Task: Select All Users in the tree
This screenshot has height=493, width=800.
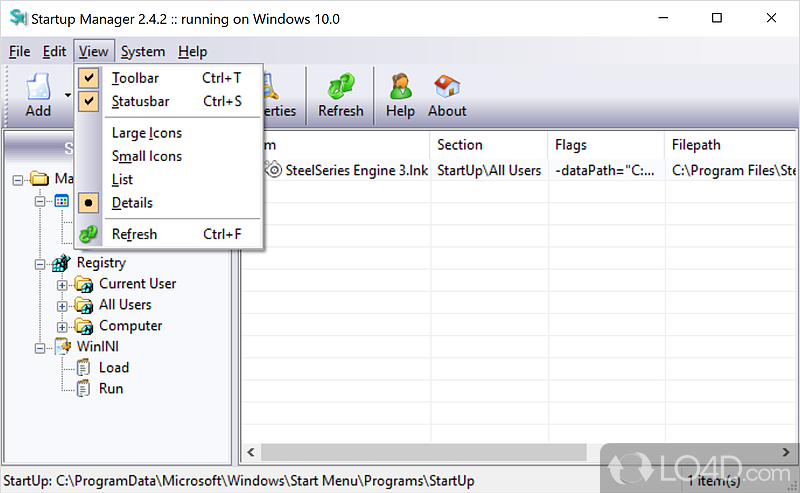Action: click(x=125, y=305)
